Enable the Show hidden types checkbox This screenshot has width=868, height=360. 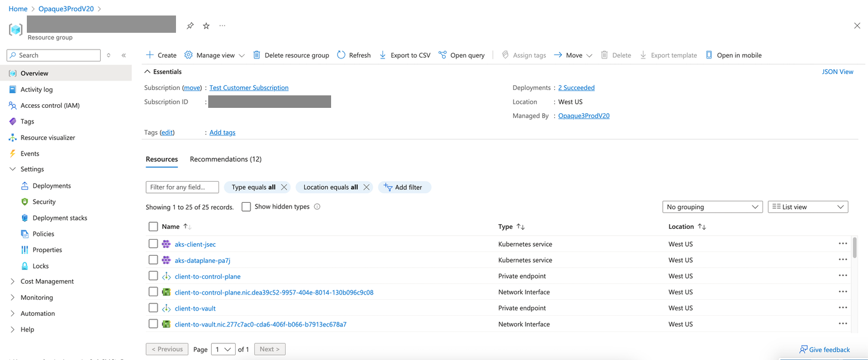246,207
